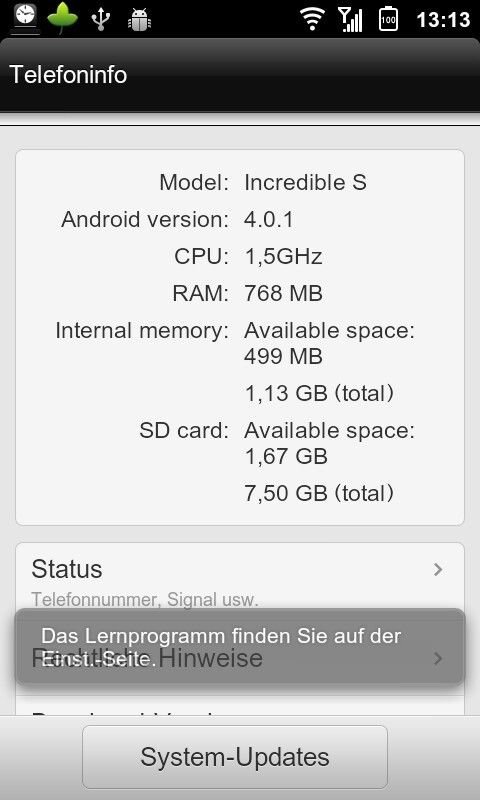Screen dimensions: 480x800
Task: Open the USB connection notification icon
Action: (x=100, y=19)
